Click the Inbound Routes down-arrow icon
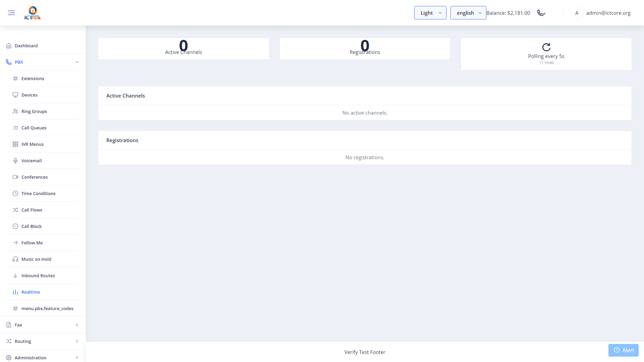The height and width of the screenshot is (362, 644). [x=15, y=276]
